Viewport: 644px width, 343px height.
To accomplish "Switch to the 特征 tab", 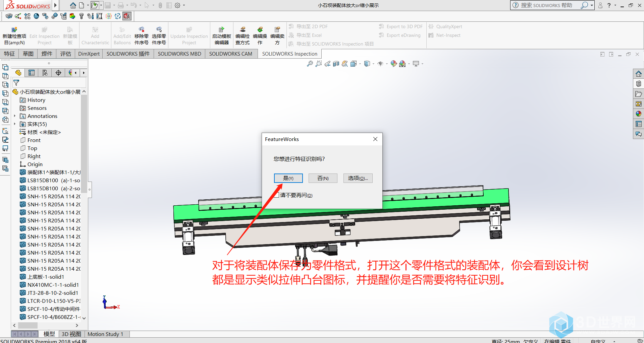I will (9, 54).
